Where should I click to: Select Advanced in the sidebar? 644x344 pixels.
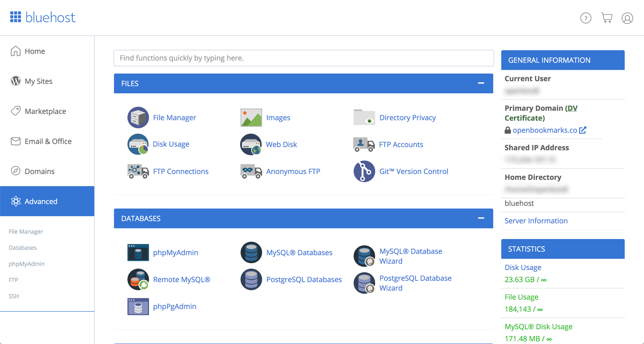pyautogui.click(x=47, y=201)
